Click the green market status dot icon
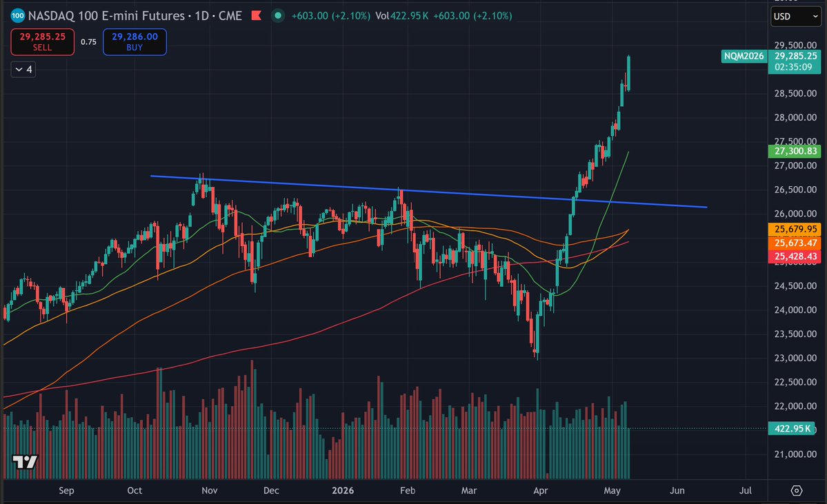827x504 pixels. pos(277,16)
